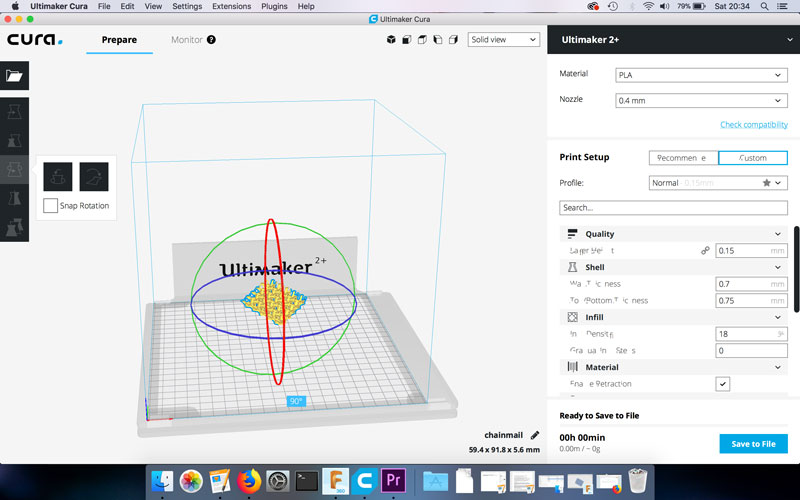800x500 pixels.
Task: Uncheck the Enable Retraction checkbox
Action: tap(722, 384)
